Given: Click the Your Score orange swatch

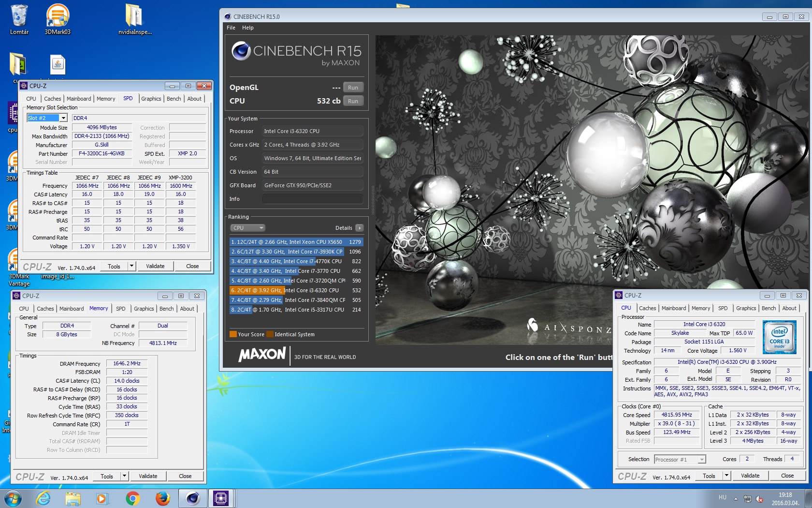Looking at the screenshot, I should click(233, 334).
